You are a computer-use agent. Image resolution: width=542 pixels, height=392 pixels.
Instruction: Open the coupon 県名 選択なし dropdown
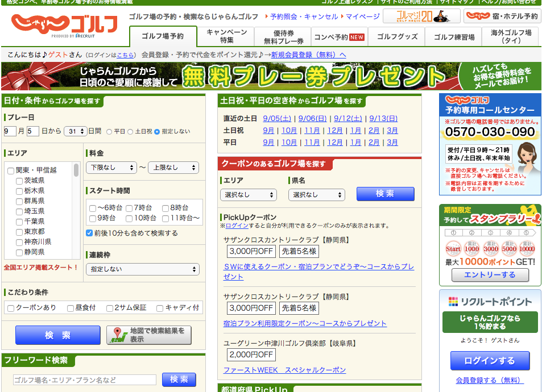coord(317,195)
